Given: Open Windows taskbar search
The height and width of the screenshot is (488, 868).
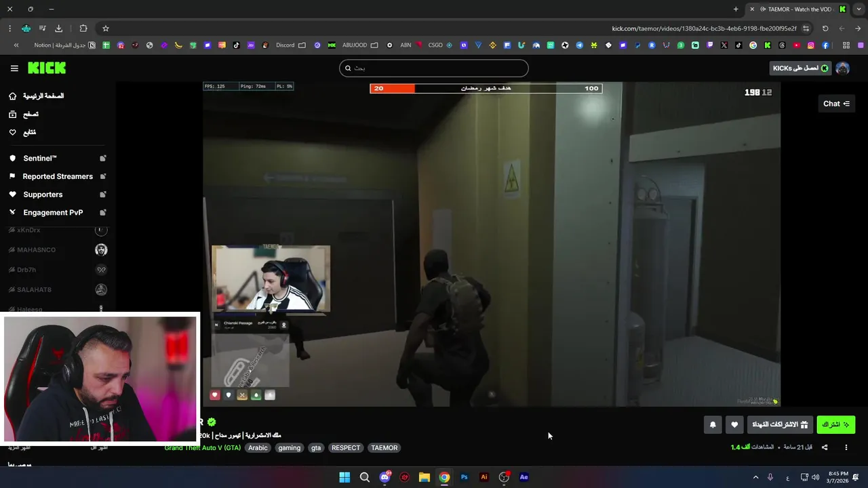Looking at the screenshot, I should coord(364,477).
